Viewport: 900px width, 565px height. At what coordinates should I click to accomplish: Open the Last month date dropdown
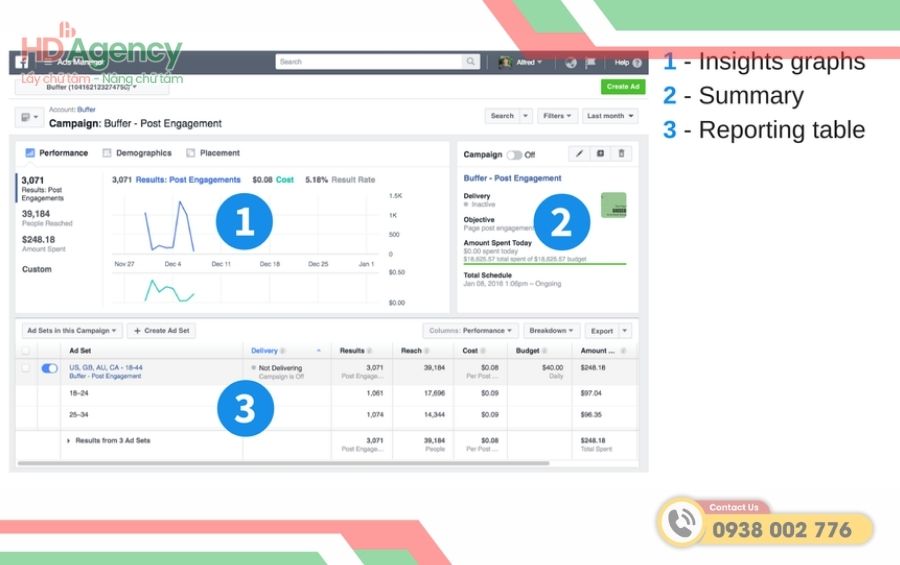[610, 116]
